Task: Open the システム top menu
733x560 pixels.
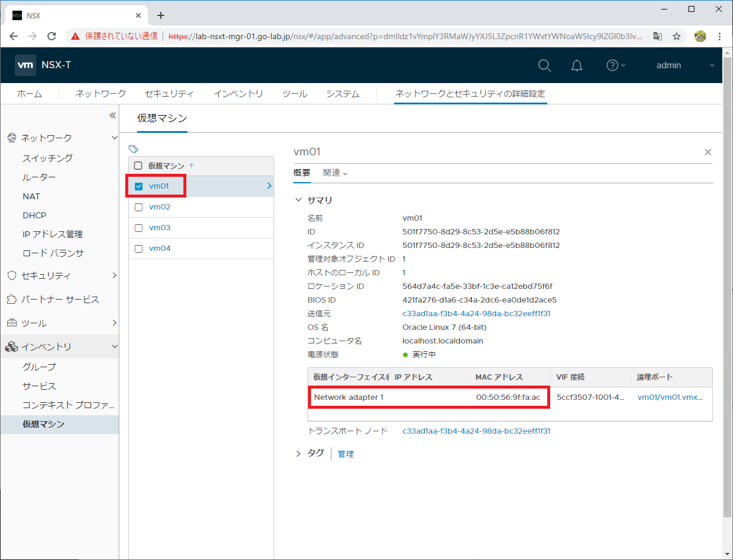Action: 342,94
